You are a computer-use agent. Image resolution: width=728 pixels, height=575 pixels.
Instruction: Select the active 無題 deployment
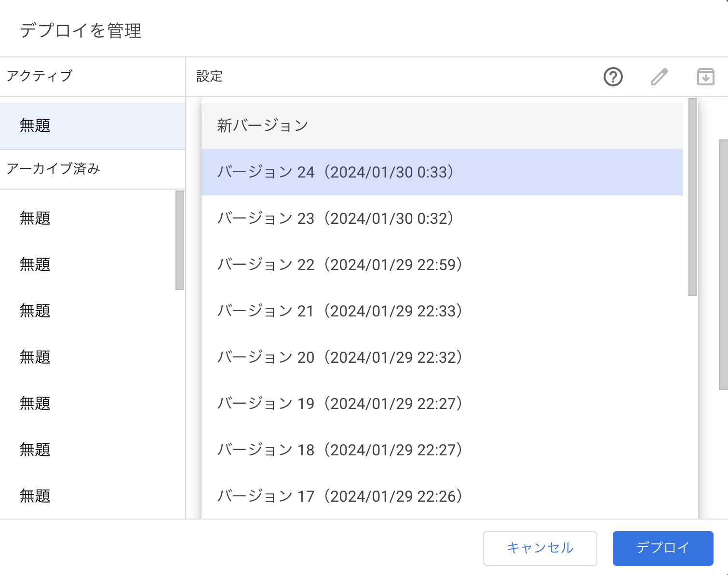tap(35, 125)
